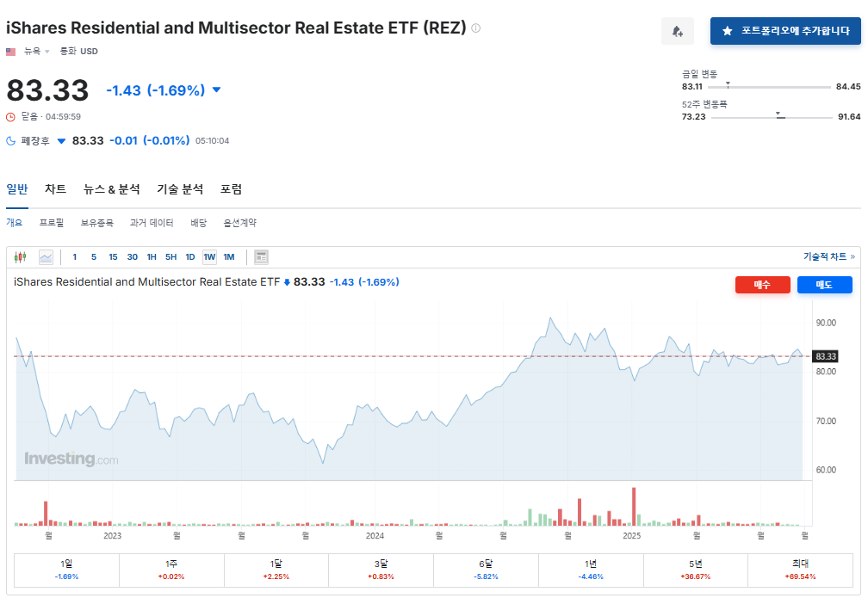Select the 최대 period showing +69.54%
Screen dimensions: 868x598
click(801, 570)
